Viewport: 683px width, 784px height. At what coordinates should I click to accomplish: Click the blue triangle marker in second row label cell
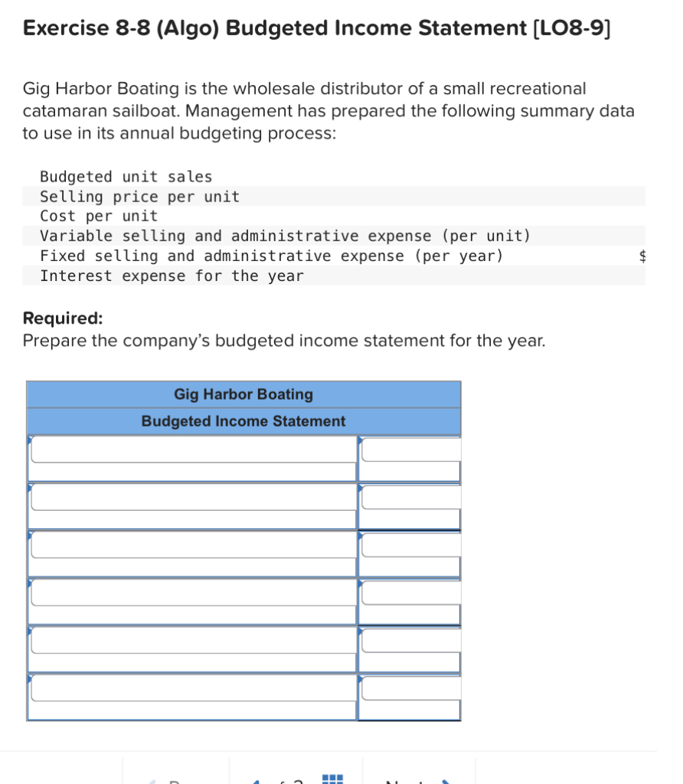(x=31, y=488)
